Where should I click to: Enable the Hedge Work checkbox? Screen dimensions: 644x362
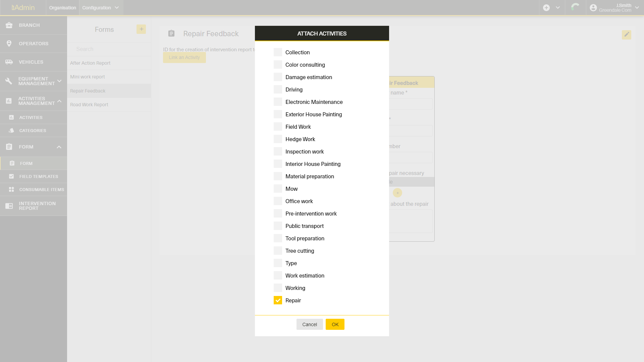pyautogui.click(x=278, y=139)
